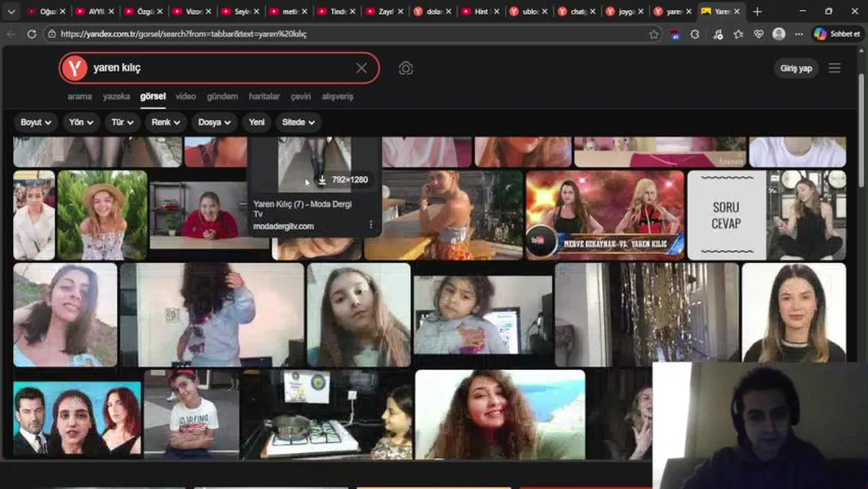Expand the Sitede filter dropdown
Screen dimensions: 868x489
coord(298,122)
